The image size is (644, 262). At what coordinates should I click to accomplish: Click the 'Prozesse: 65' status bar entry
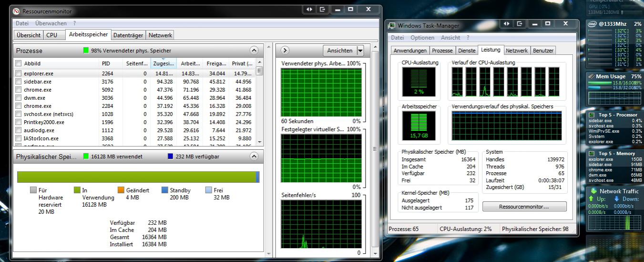point(404,229)
